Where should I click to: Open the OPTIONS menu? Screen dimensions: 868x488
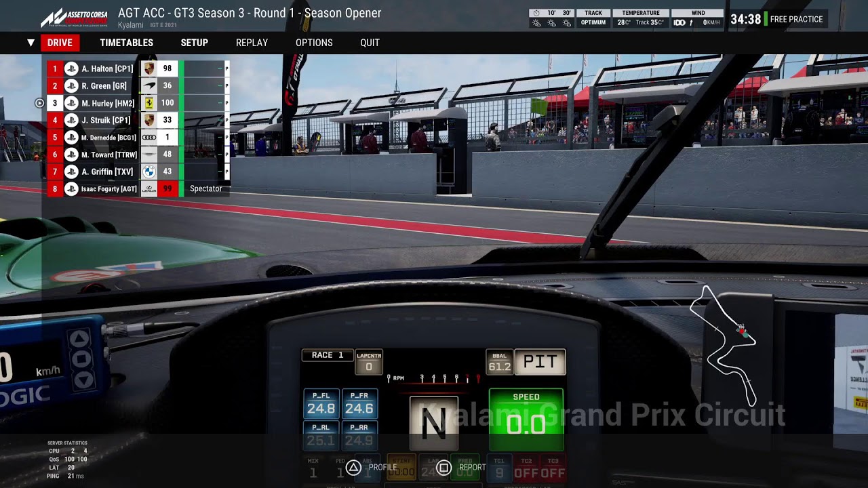[x=314, y=43]
